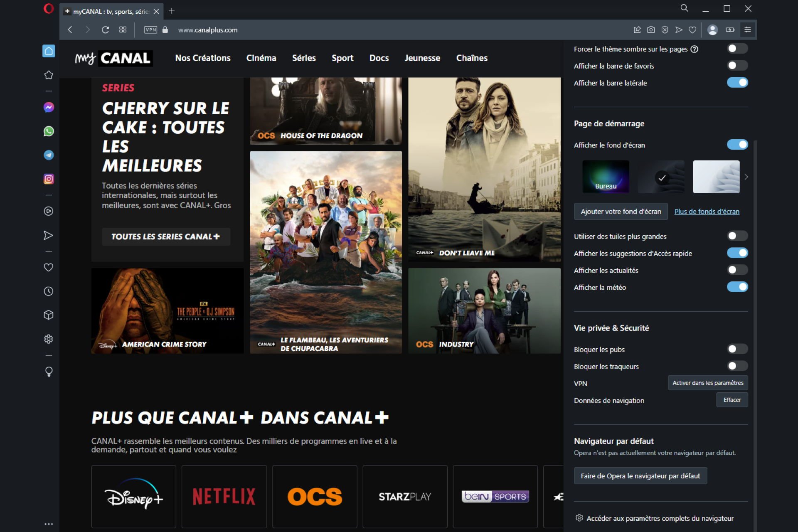Open Plus de fonds d'écran link
The height and width of the screenshot is (532, 798).
coord(707,212)
